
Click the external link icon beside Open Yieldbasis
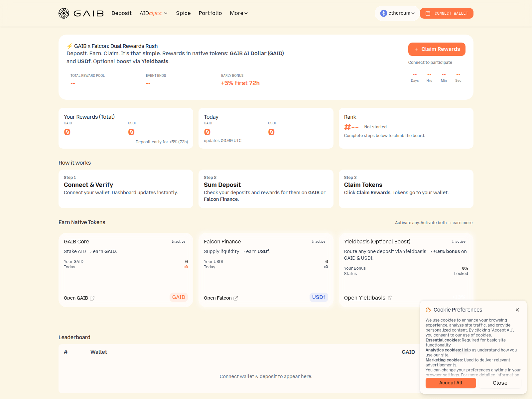click(x=390, y=298)
